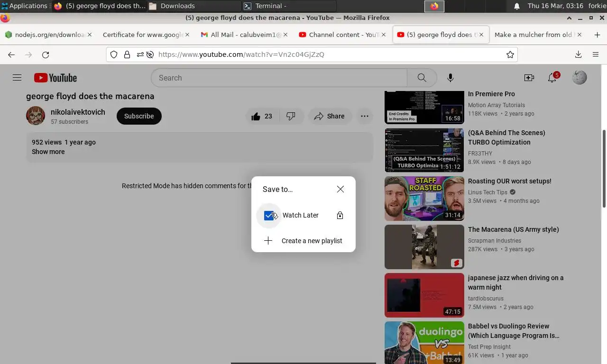
Task: Click the site padlock icon
Action: [x=127, y=55]
